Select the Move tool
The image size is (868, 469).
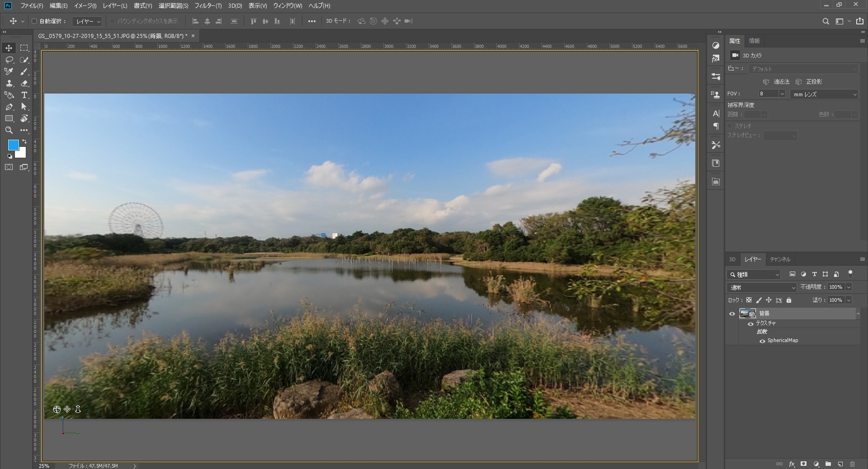click(9, 48)
